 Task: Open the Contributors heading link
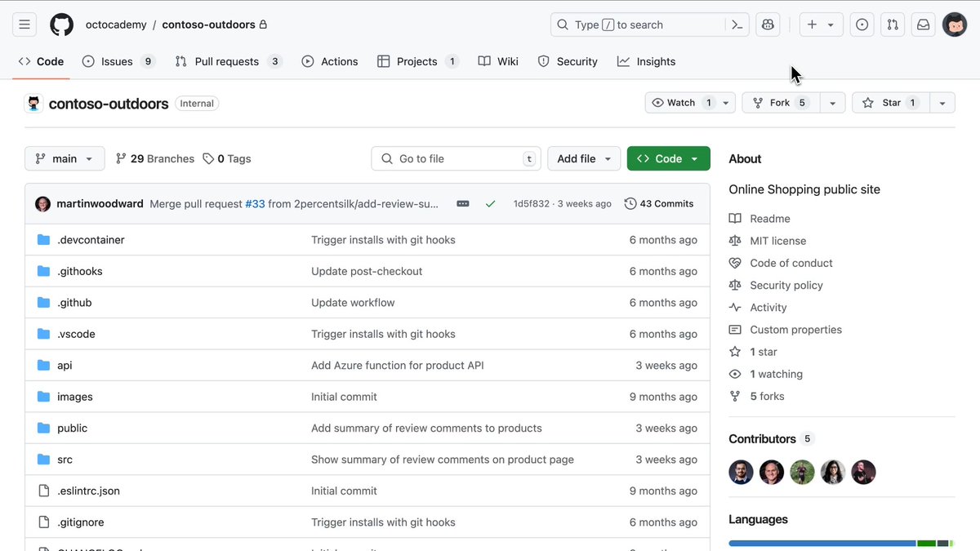(762, 438)
